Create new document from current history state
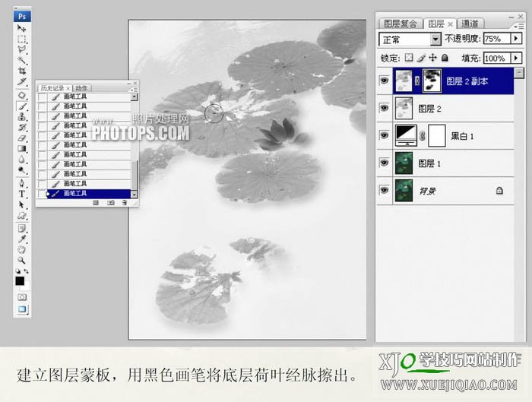Viewport: 532px width, 402px height. [96, 203]
